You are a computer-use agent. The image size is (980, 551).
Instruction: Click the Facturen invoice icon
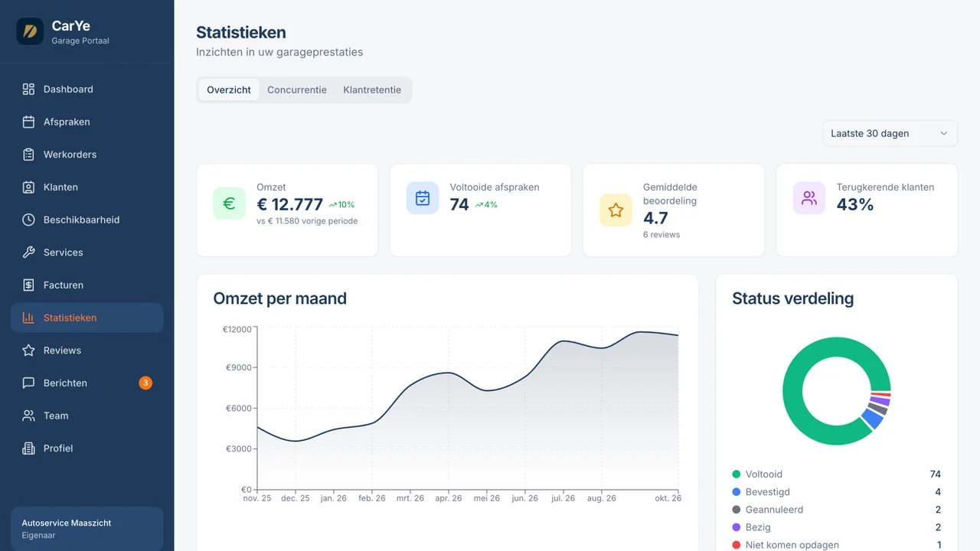coord(28,285)
